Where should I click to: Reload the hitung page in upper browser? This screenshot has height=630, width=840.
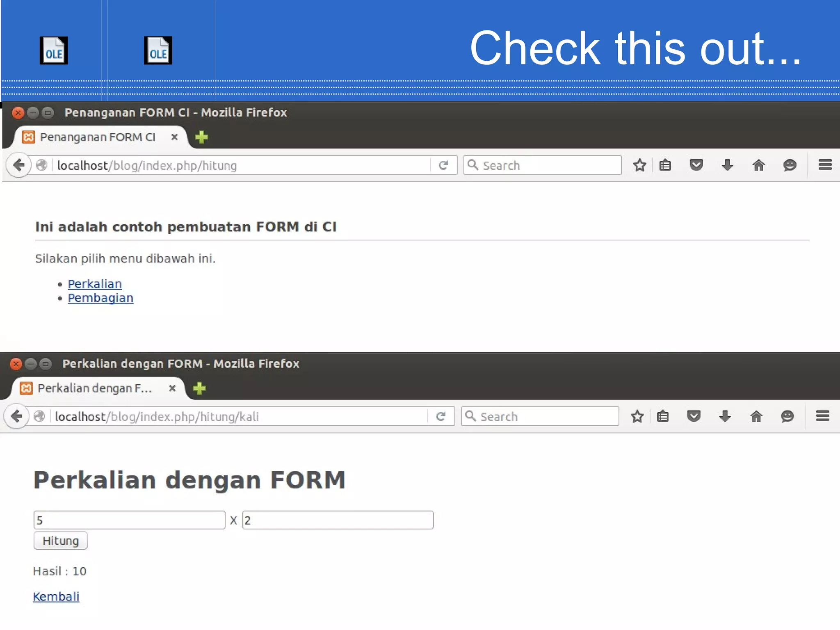click(443, 165)
